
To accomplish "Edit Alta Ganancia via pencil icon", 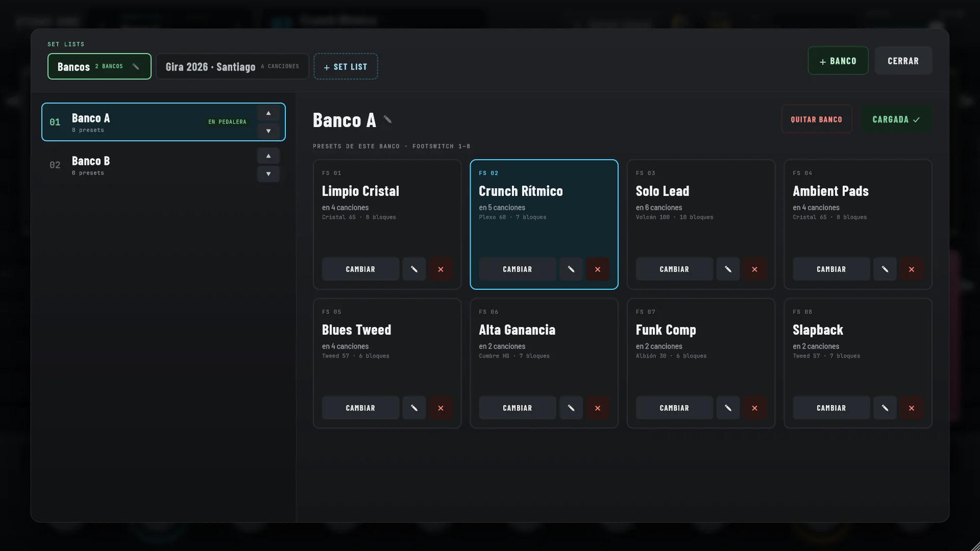I will coord(571,408).
